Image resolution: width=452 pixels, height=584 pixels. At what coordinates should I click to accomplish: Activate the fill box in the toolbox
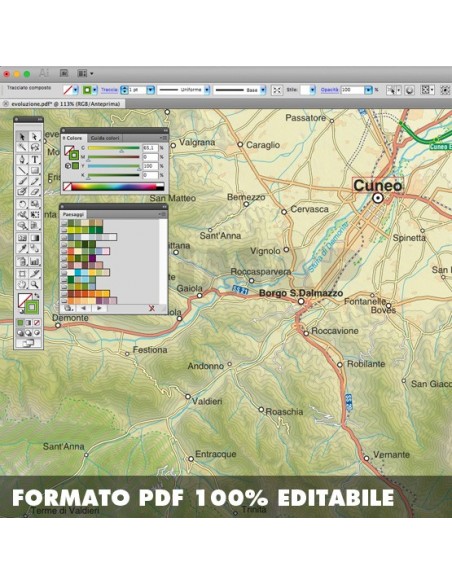coord(23,300)
